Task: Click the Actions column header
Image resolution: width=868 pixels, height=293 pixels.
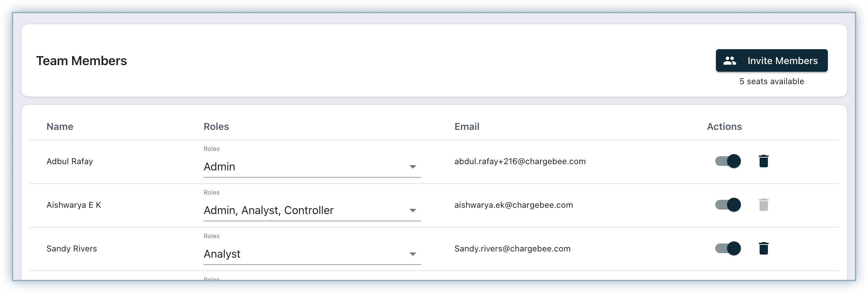Action: pyautogui.click(x=724, y=127)
